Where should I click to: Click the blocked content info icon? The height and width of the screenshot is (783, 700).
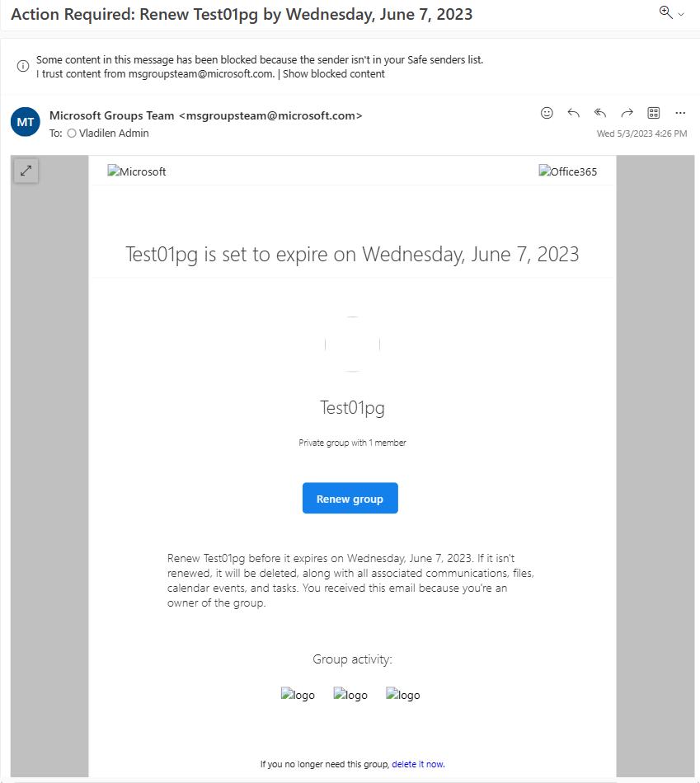23,66
